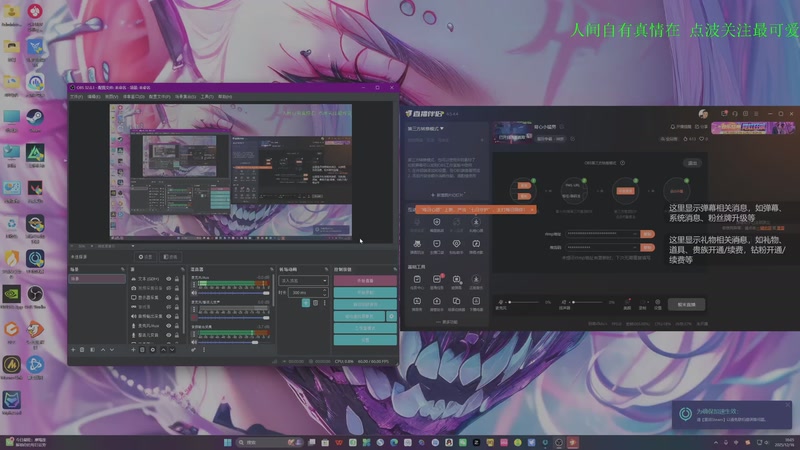This screenshot has width=800, height=450.
Task: Toggle lock on 麦克风/Aux source
Action: [x=177, y=326]
